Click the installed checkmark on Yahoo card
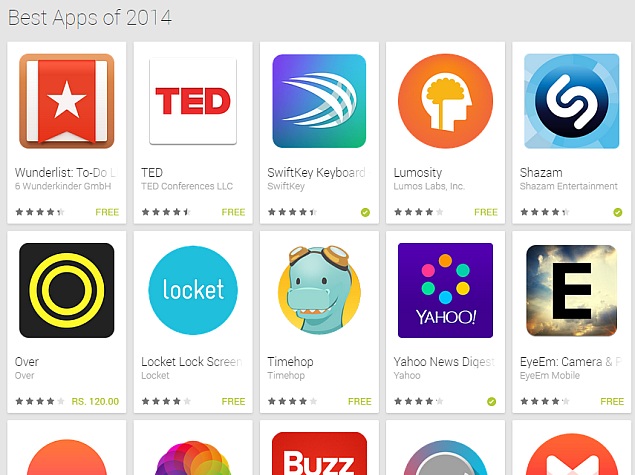Screen dimensions: 635x475 click(492, 401)
